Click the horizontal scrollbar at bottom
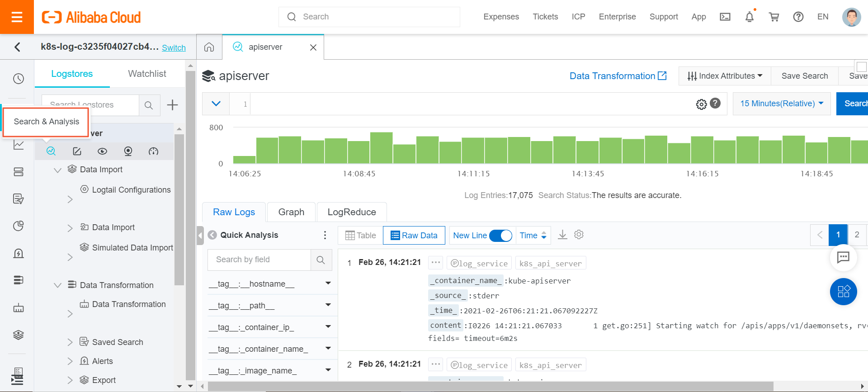 tap(490, 387)
